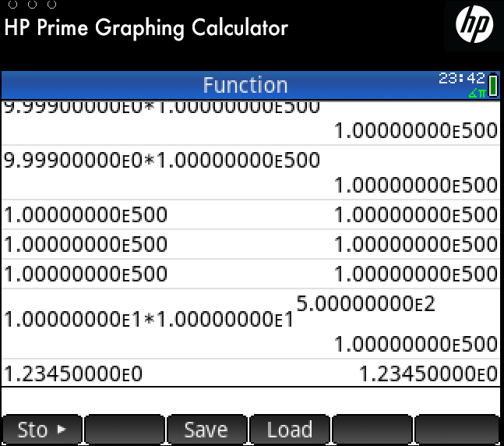The image size is (504, 446).
Task: Select the 5.00000000E2 exponent in history
Action: click(365, 304)
